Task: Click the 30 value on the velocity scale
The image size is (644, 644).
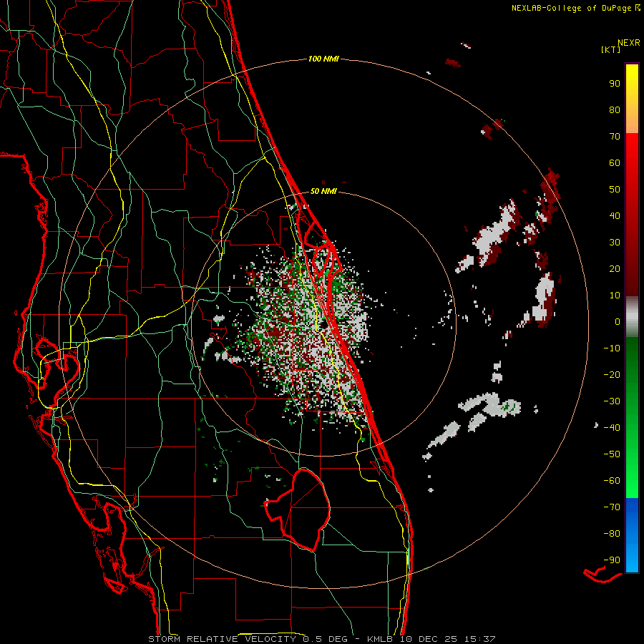Action: [x=615, y=243]
